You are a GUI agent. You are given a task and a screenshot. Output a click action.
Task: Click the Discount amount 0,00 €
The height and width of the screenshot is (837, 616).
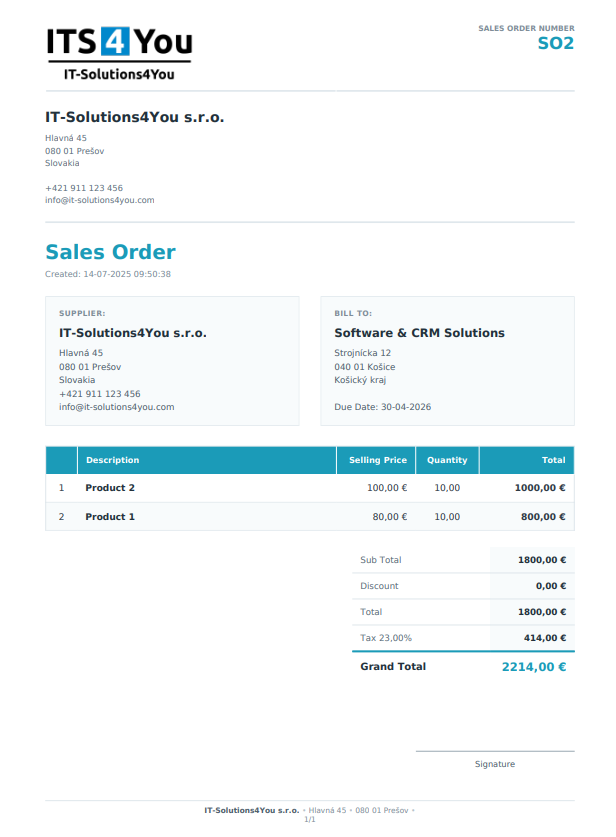tap(550, 586)
